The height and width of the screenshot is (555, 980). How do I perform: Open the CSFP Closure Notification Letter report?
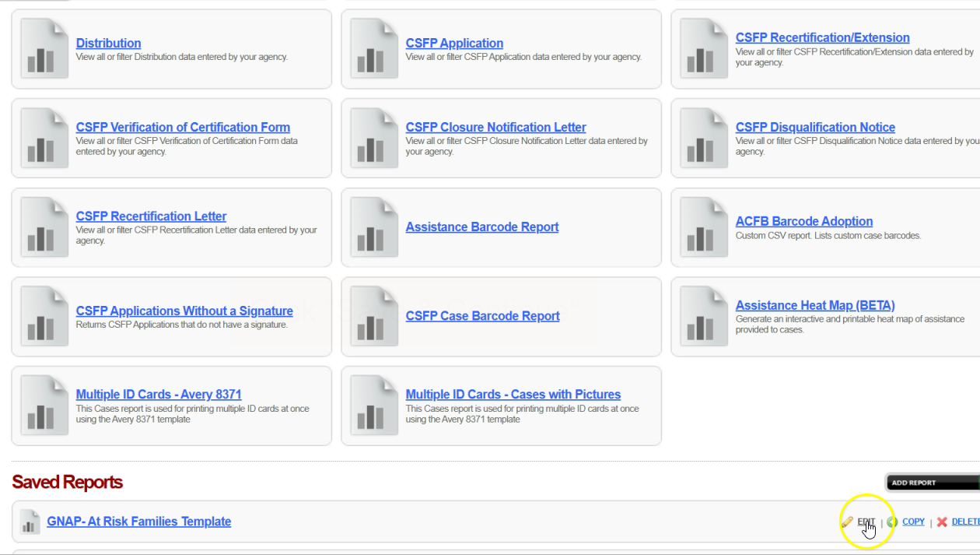point(495,127)
